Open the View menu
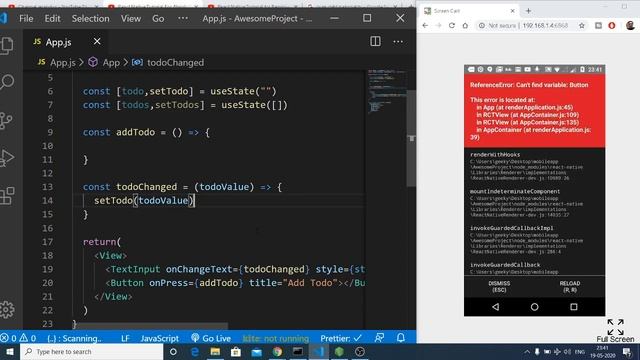 click(x=131, y=18)
